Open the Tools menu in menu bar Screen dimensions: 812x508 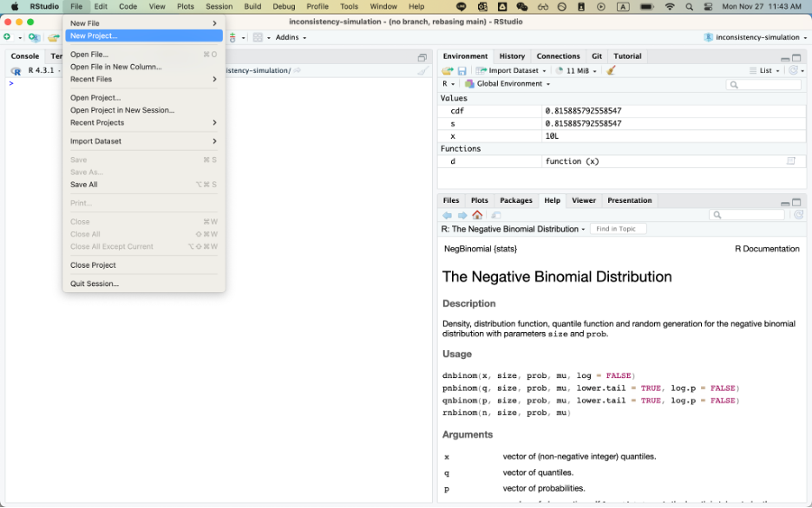coord(349,7)
